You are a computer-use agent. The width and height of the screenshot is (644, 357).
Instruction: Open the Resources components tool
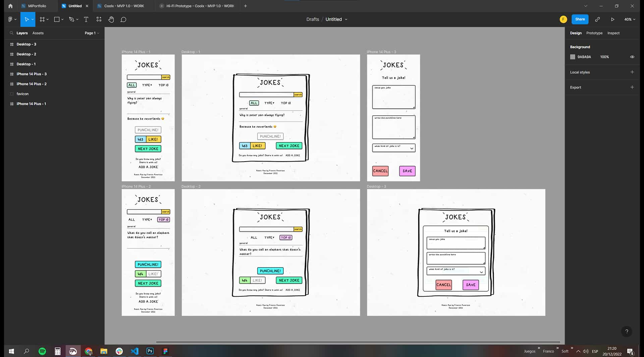pos(99,19)
